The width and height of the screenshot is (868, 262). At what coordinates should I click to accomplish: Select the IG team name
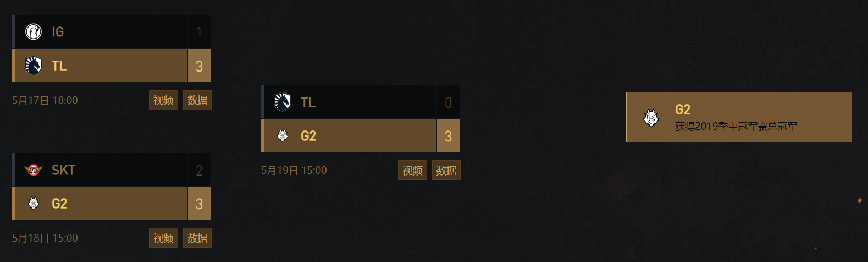pyautogui.click(x=58, y=32)
